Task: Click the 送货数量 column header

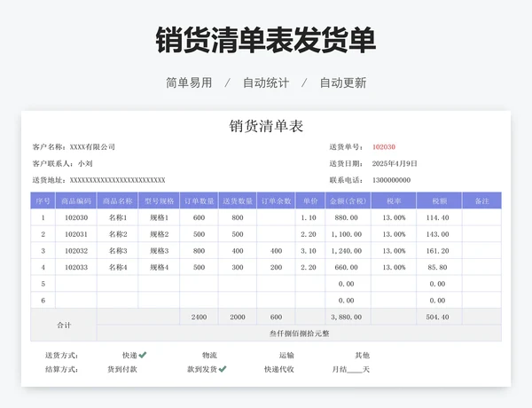Action: pos(238,200)
